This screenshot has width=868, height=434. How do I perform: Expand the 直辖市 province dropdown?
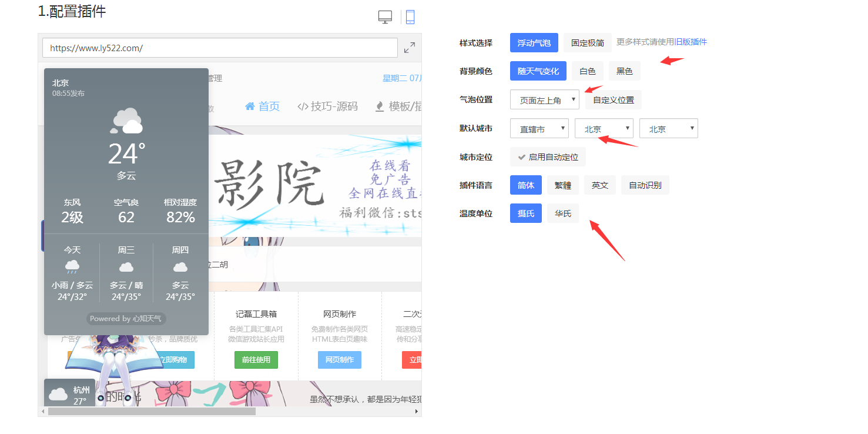(539, 129)
